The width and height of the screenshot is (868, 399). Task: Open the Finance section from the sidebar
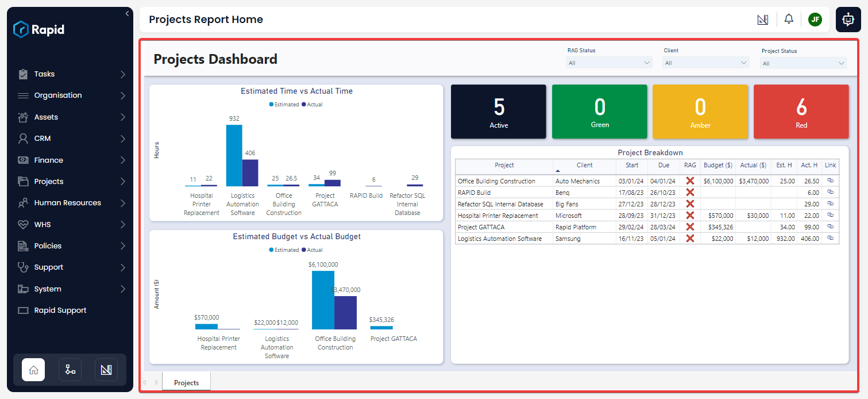point(48,160)
